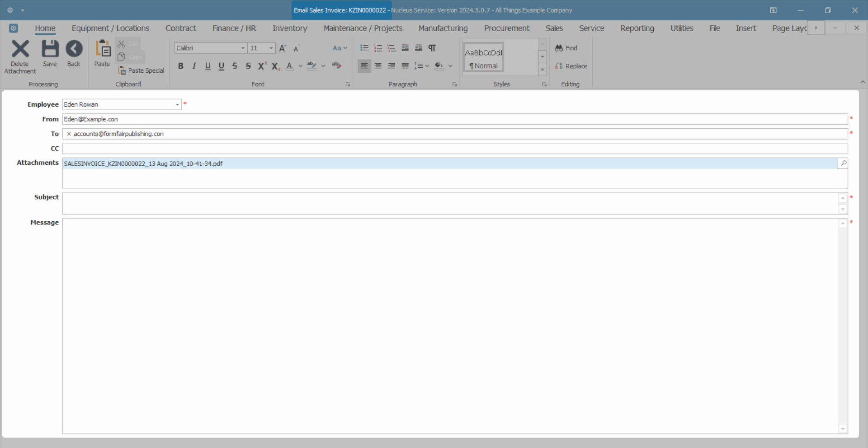
Task: Center the paragraph text
Action: tap(378, 66)
